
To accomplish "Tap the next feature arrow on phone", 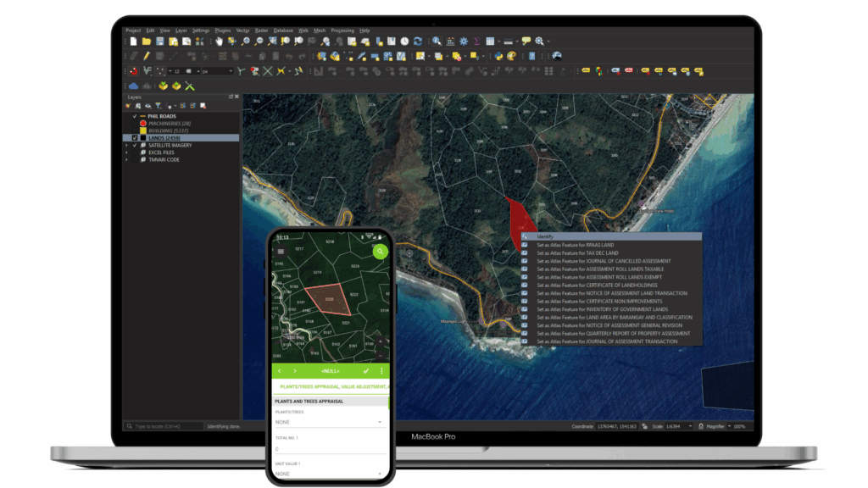I will point(295,371).
